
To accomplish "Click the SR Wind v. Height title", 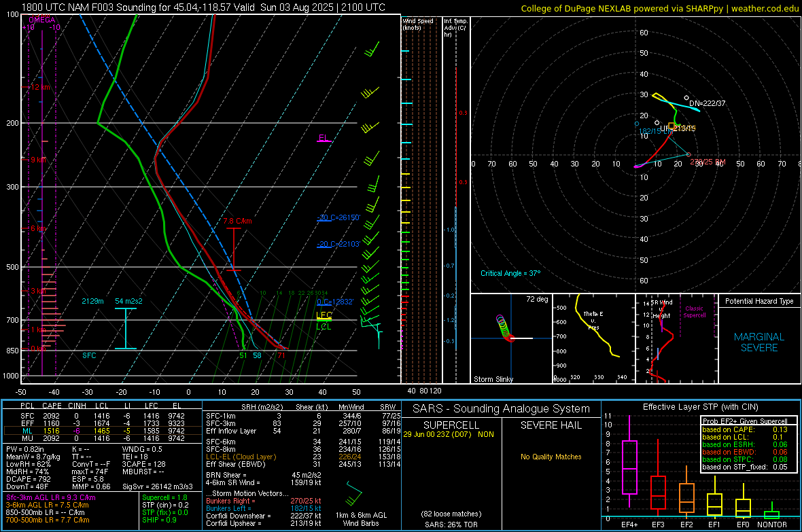I will 661,309.
